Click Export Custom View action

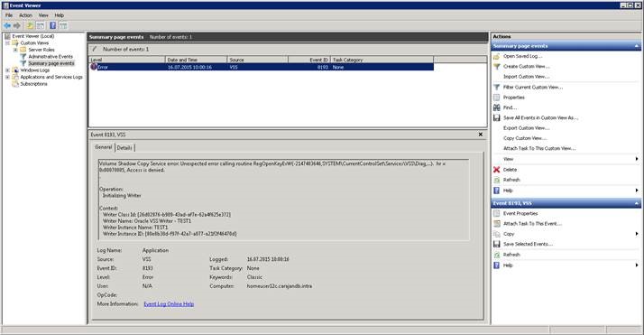click(526, 128)
